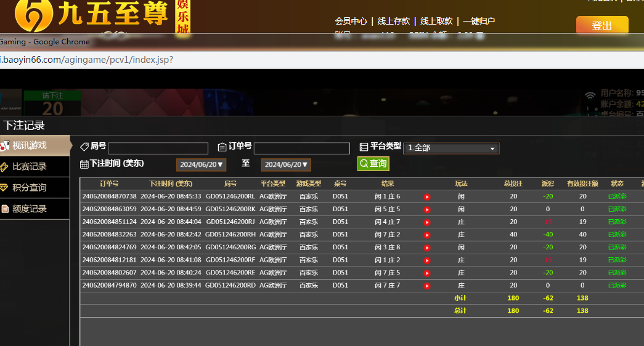Open 额度记录 in the sidebar
The height and width of the screenshot is (346, 644).
pyautogui.click(x=30, y=209)
